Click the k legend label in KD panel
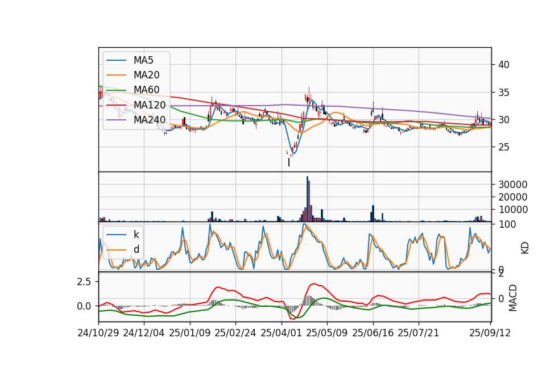Screen dimensions: 546x392 pos(136,235)
